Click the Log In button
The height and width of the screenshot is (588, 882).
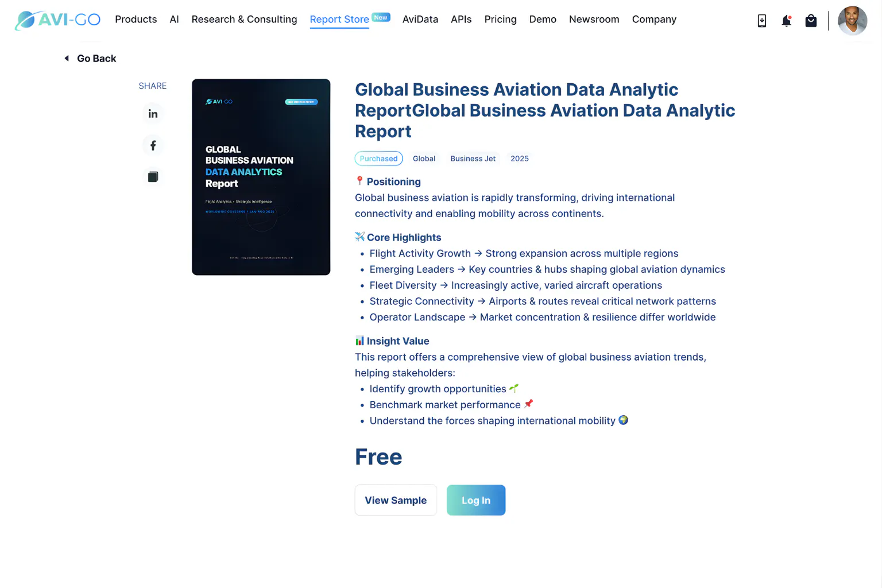(476, 500)
